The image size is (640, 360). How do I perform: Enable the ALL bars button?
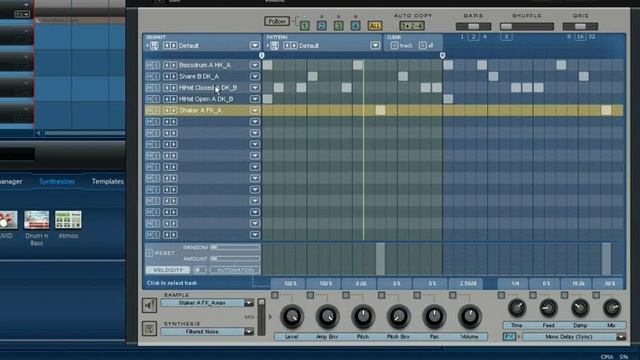point(375,26)
